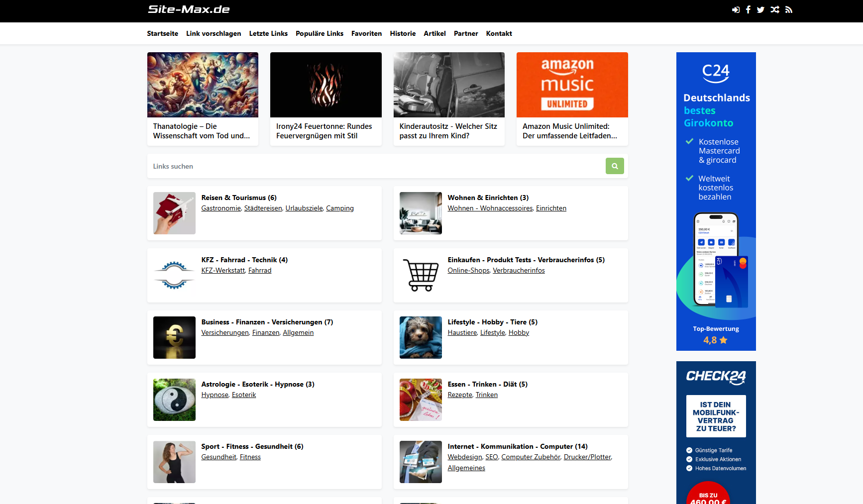863x504 pixels.
Task: Open the Facebook icon in the top bar
Action: click(x=748, y=9)
